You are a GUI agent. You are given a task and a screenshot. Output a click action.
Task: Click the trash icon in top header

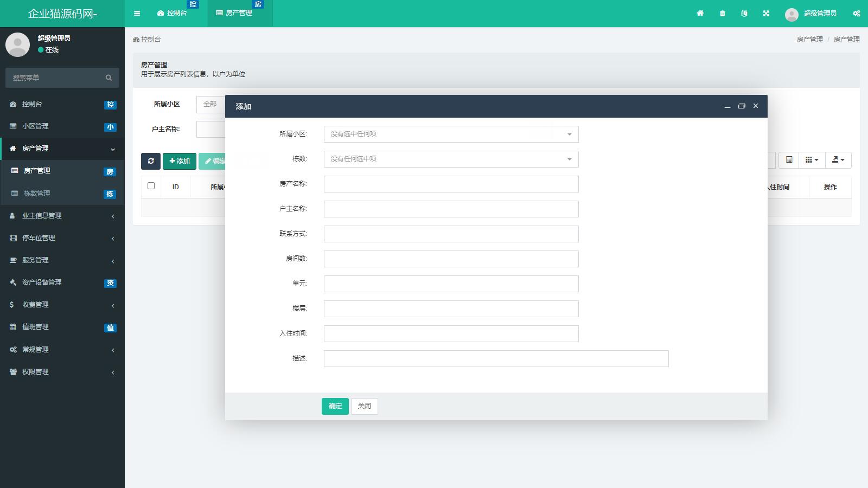[722, 14]
